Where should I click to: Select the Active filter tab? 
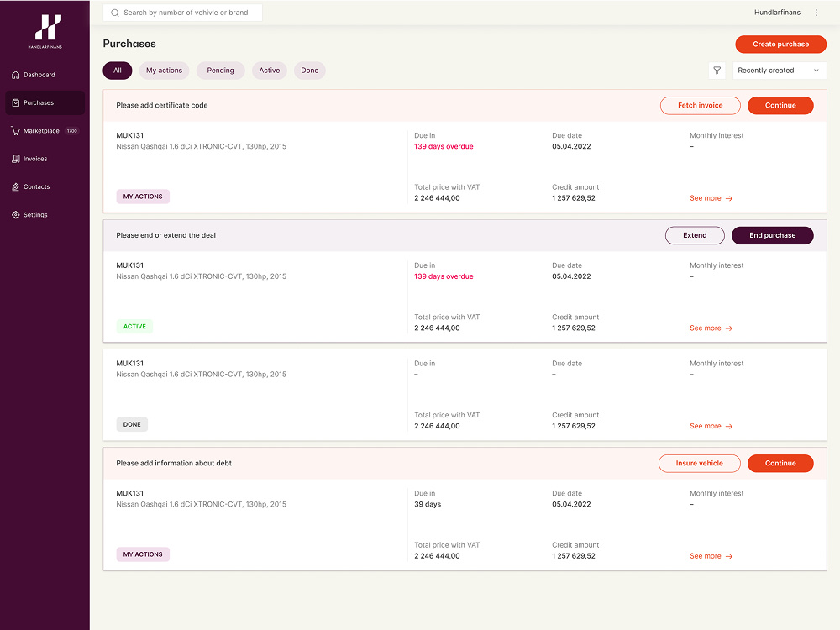[x=270, y=71]
